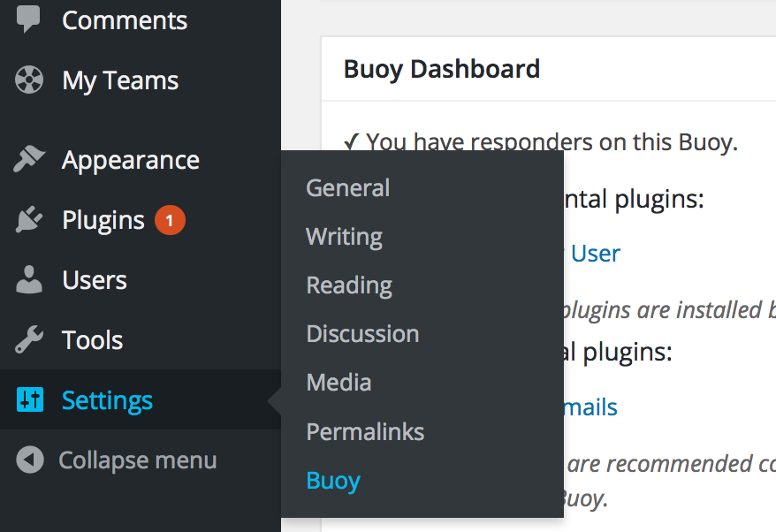Open Media settings from the flyout
The image size is (776, 532).
click(x=339, y=382)
